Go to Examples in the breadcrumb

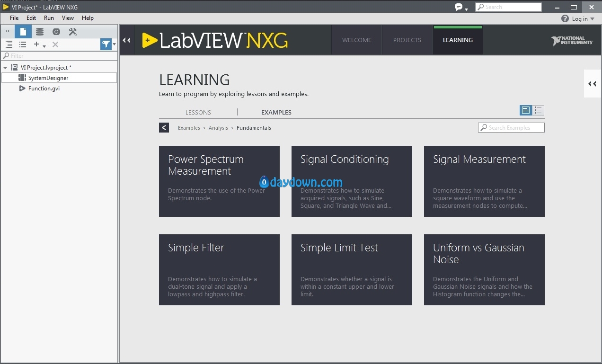(189, 128)
